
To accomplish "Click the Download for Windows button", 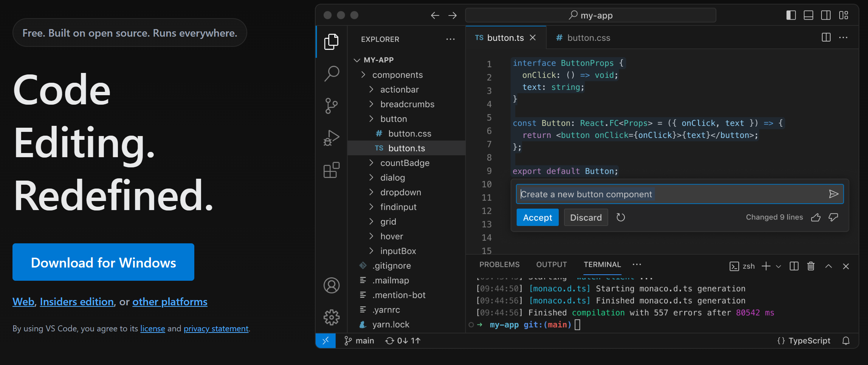I will [103, 262].
